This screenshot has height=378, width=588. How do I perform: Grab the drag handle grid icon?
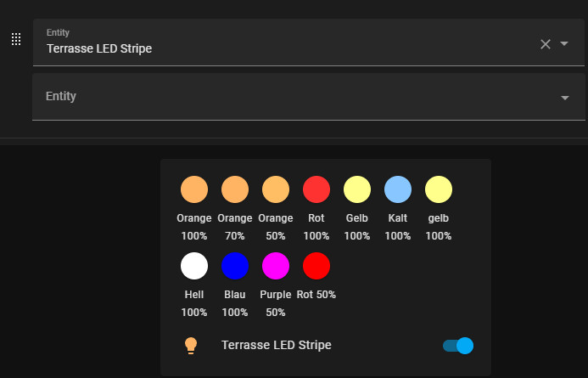16,39
